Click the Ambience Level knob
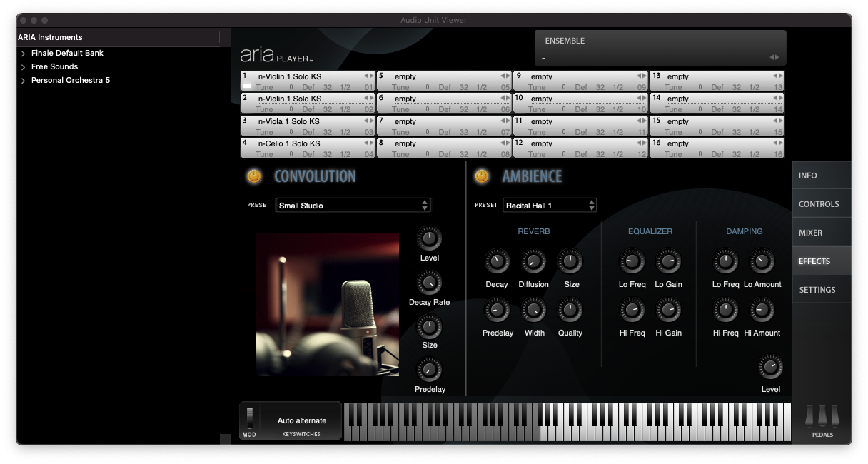Image resolution: width=868 pixels, height=464 pixels. 770,368
